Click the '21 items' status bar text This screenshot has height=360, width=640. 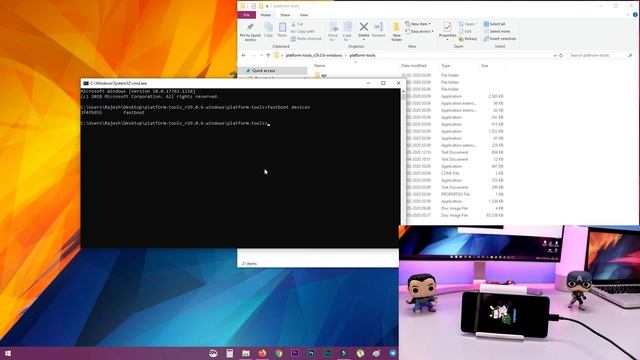click(x=249, y=264)
